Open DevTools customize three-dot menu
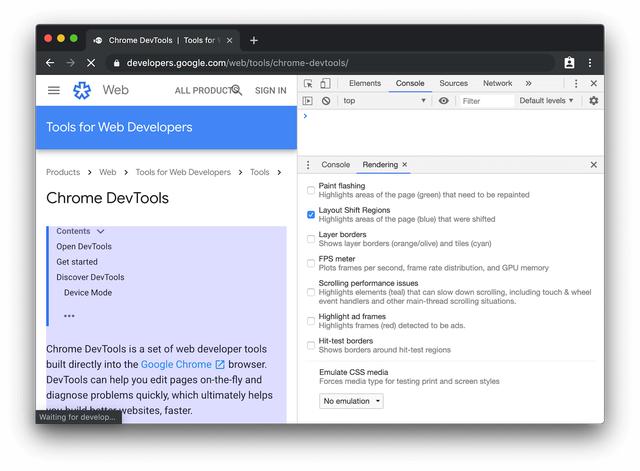640x471 pixels. point(576,83)
